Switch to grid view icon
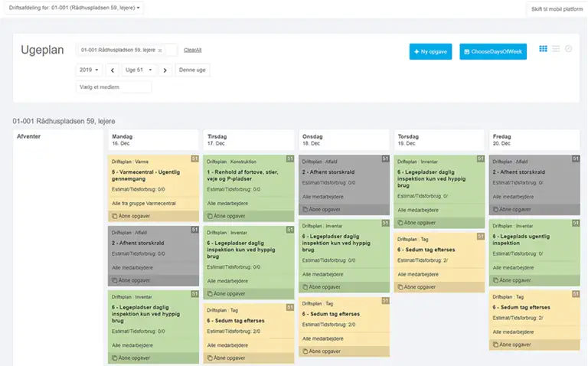 (544, 49)
